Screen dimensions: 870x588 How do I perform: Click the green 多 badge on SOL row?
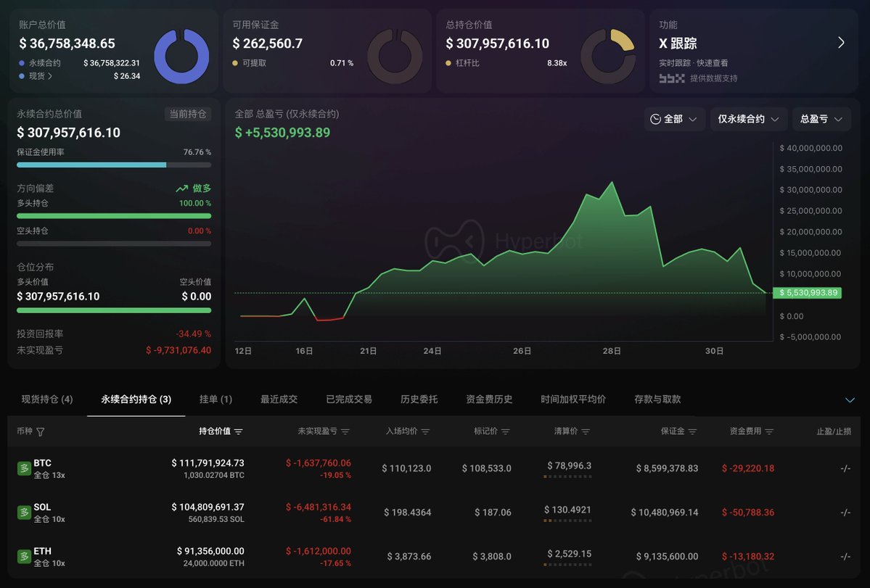[24, 513]
